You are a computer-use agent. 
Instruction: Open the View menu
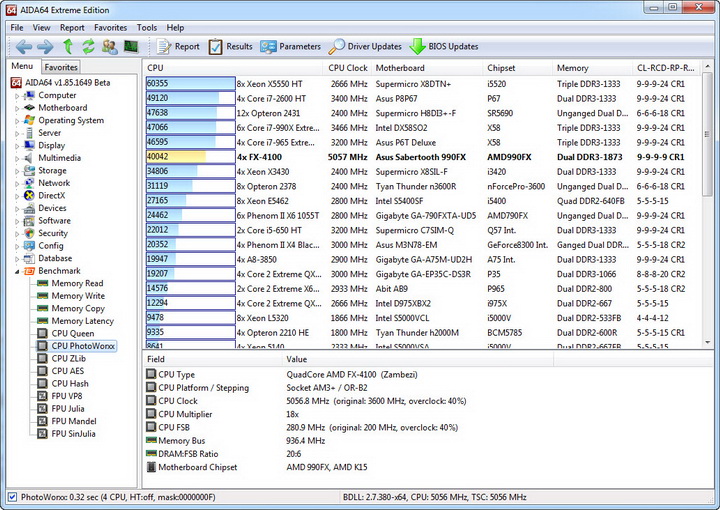(41, 28)
